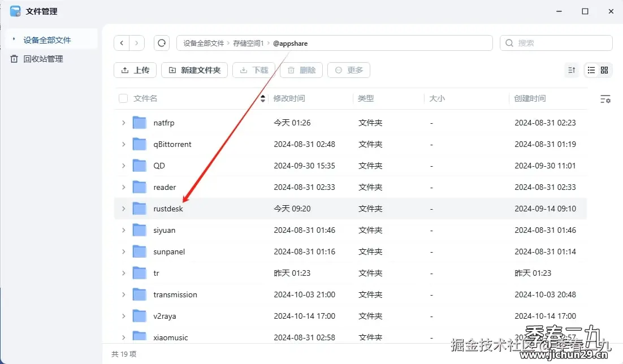Expand the rustdesk folder row
The width and height of the screenshot is (623, 364).
124,209
